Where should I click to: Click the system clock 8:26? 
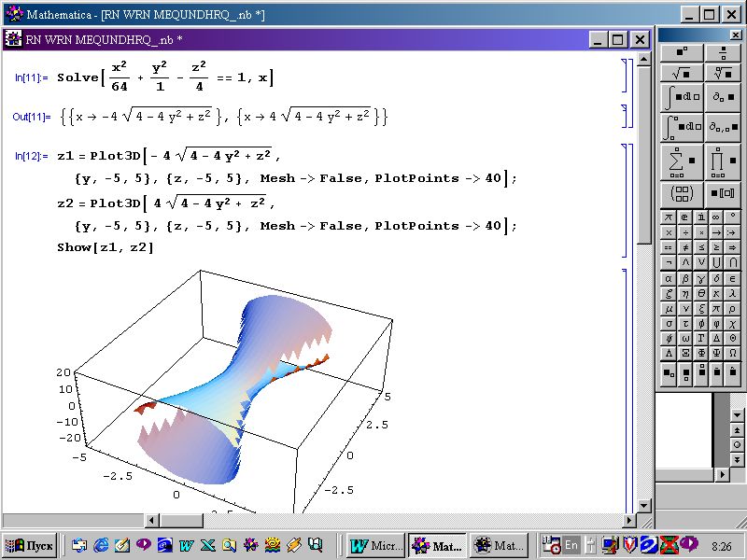722,546
